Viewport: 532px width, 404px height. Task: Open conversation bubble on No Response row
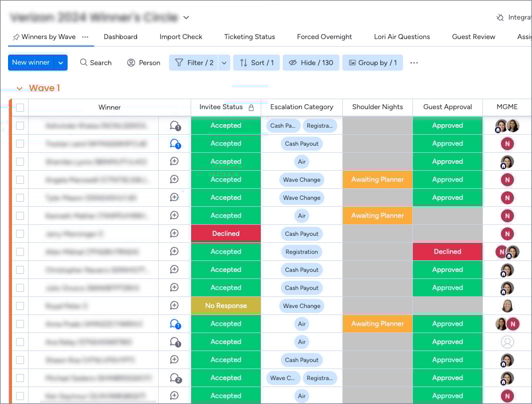174,305
